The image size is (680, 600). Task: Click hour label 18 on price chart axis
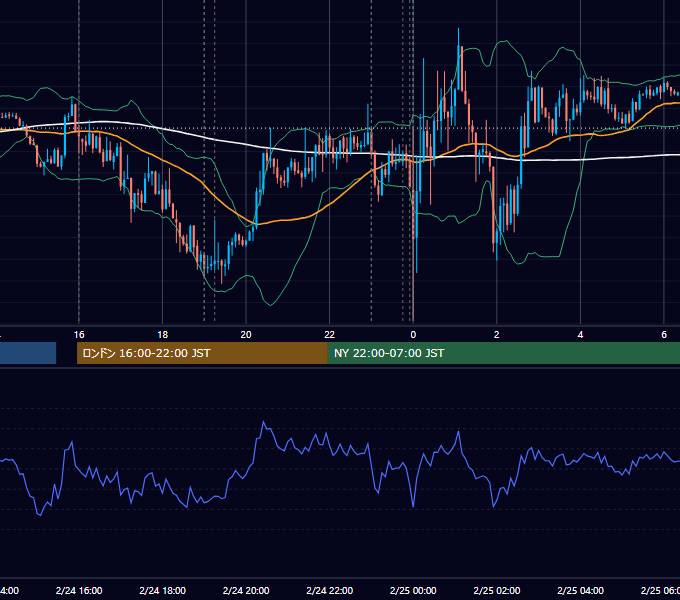click(x=163, y=335)
